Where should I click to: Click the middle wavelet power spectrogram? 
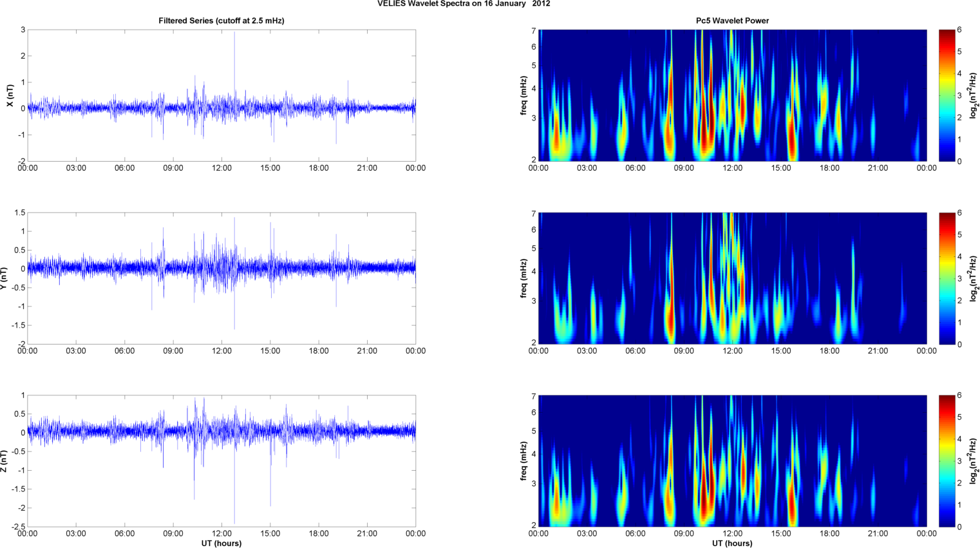(732, 278)
